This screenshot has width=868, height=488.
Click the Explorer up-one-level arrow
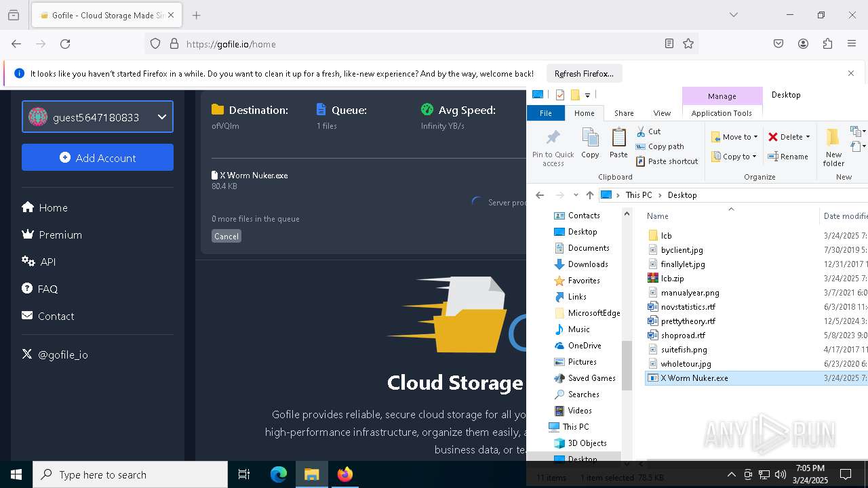[589, 195]
